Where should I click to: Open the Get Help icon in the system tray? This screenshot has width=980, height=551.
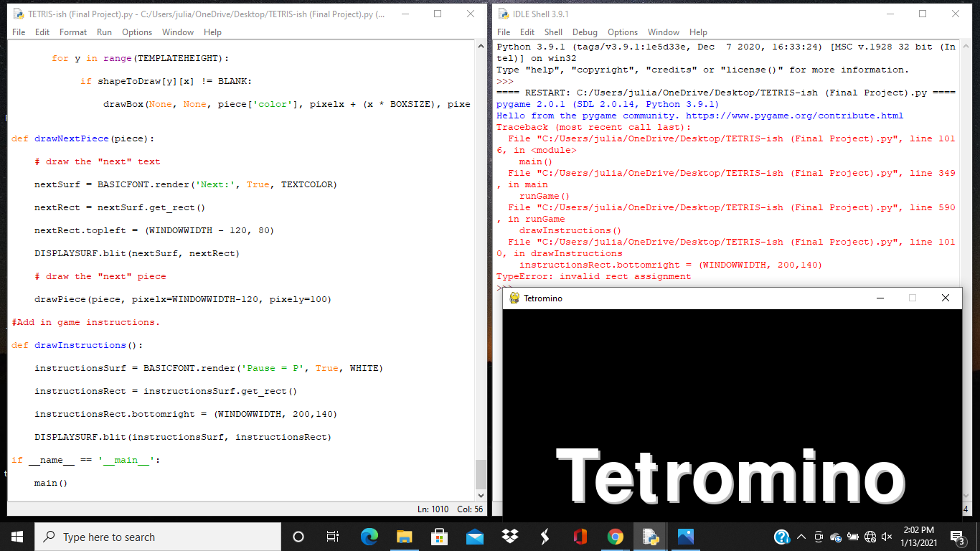point(781,537)
